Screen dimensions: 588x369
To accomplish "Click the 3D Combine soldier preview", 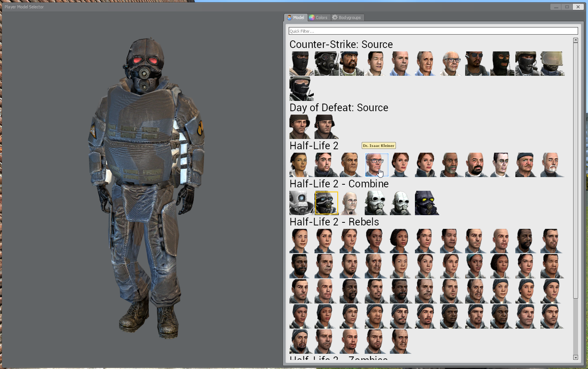I will point(147,187).
